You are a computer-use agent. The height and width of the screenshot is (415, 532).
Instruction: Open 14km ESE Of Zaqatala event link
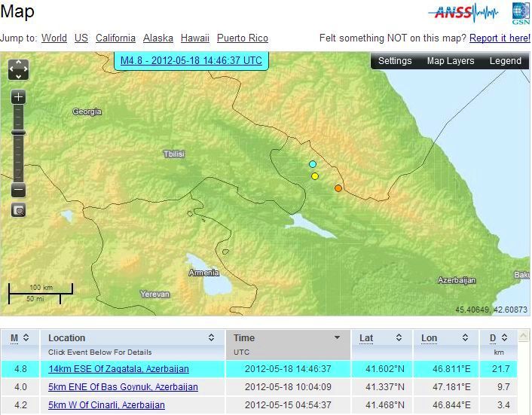118,369
